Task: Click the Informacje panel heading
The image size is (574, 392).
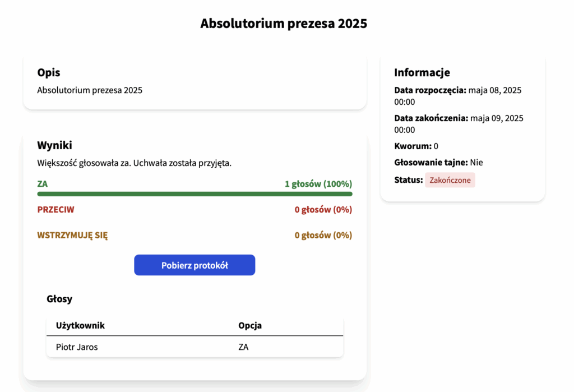Action: (x=422, y=72)
